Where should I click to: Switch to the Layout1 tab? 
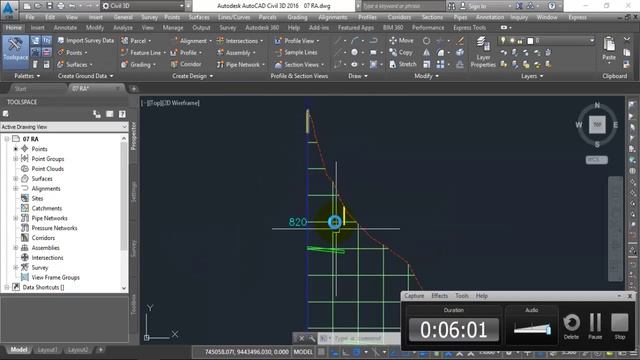(x=47, y=350)
